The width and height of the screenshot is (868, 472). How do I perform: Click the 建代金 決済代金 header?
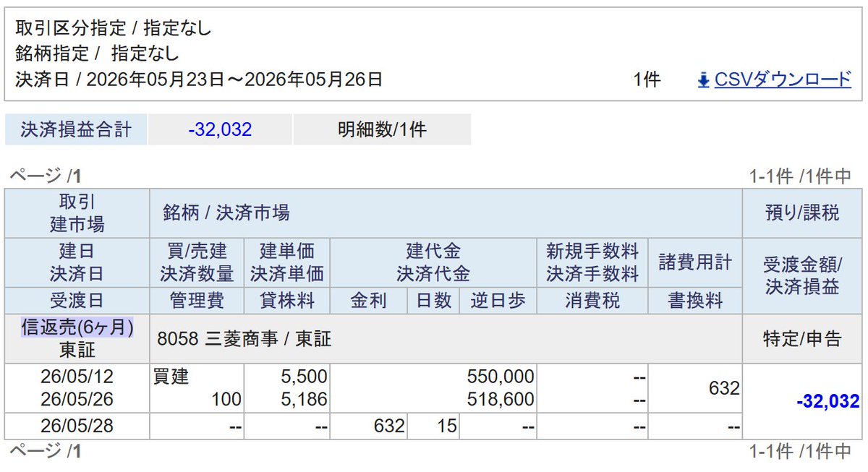[433, 263]
